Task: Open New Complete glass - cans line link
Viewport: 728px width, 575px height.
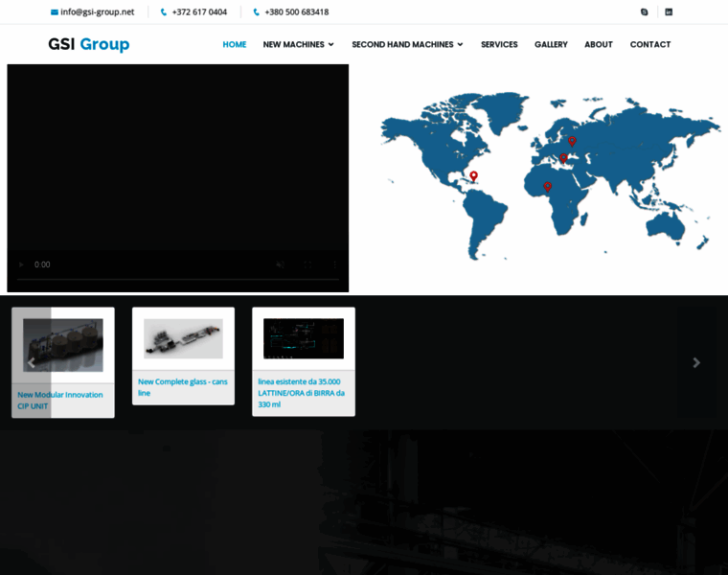Action: pos(182,387)
